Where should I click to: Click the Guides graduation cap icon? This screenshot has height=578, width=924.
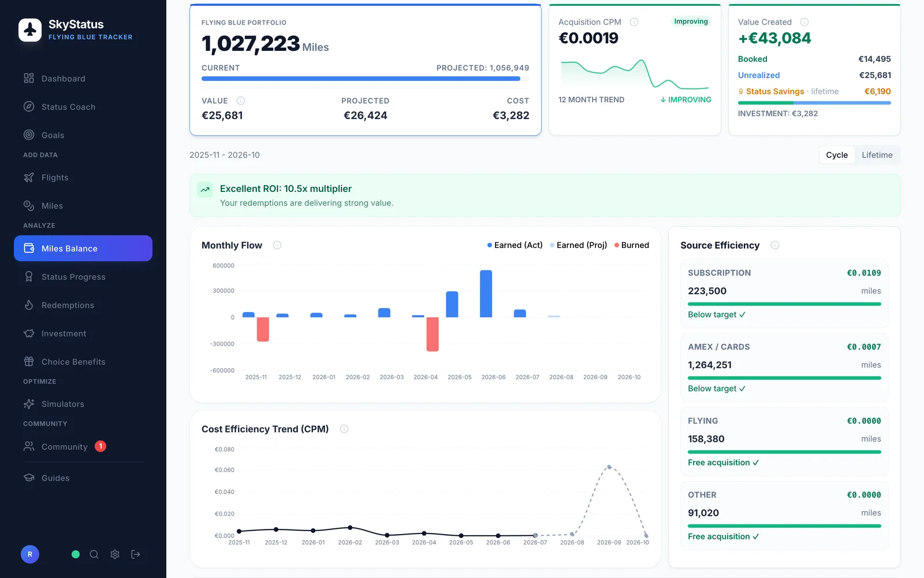click(29, 477)
